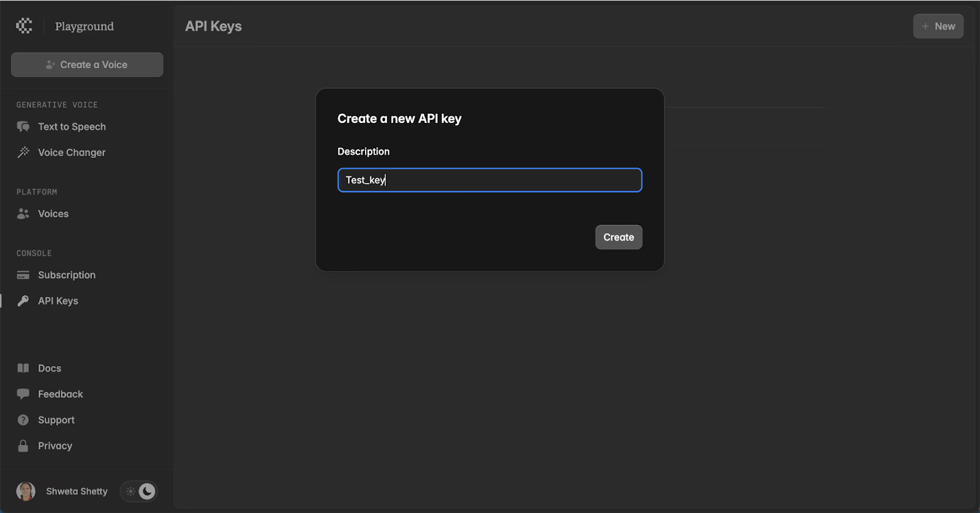The height and width of the screenshot is (513, 980).
Task: Click the Shweta Shetty user name
Action: pyautogui.click(x=77, y=492)
